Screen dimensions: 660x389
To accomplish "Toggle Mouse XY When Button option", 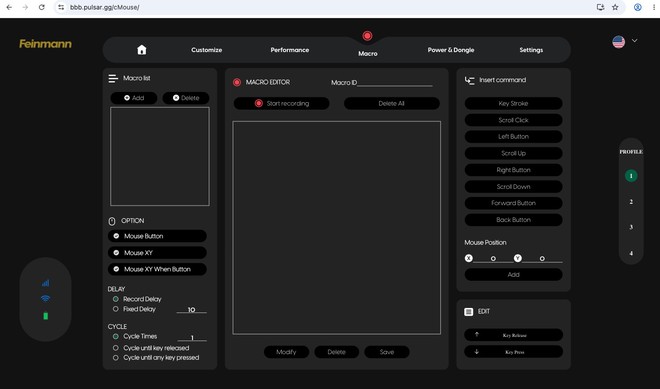I will click(157, 269).
